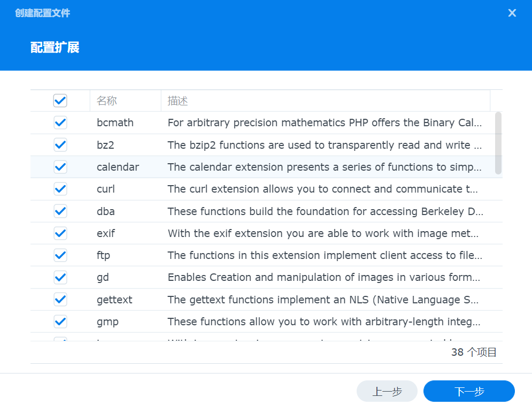Image resolution: width=532 pixels, height=405 pixels.
Task: Go back with the 上一步 button
Action: 387,391
